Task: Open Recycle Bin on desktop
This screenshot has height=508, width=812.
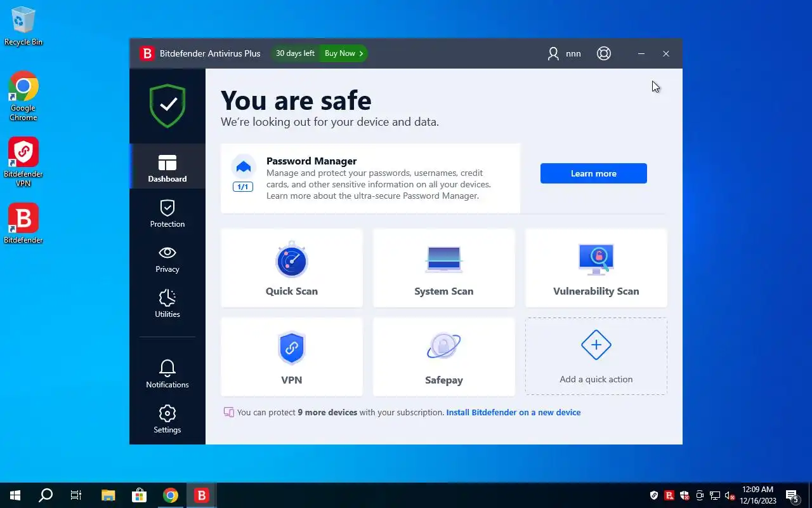Action: point(23,27)
